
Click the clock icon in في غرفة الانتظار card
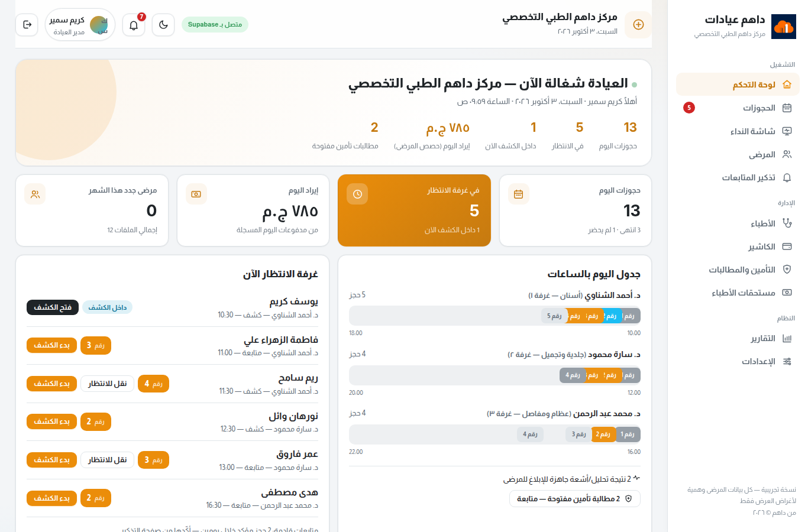coord(357,194)
